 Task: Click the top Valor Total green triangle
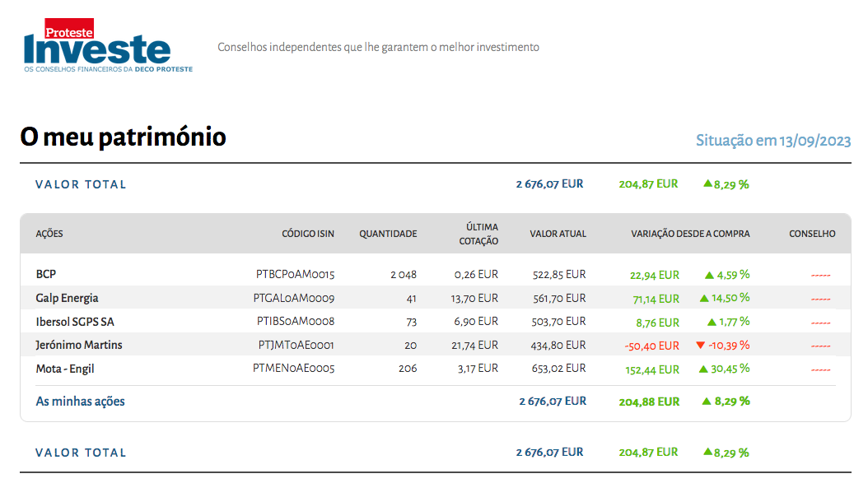(x=707, y=183)
